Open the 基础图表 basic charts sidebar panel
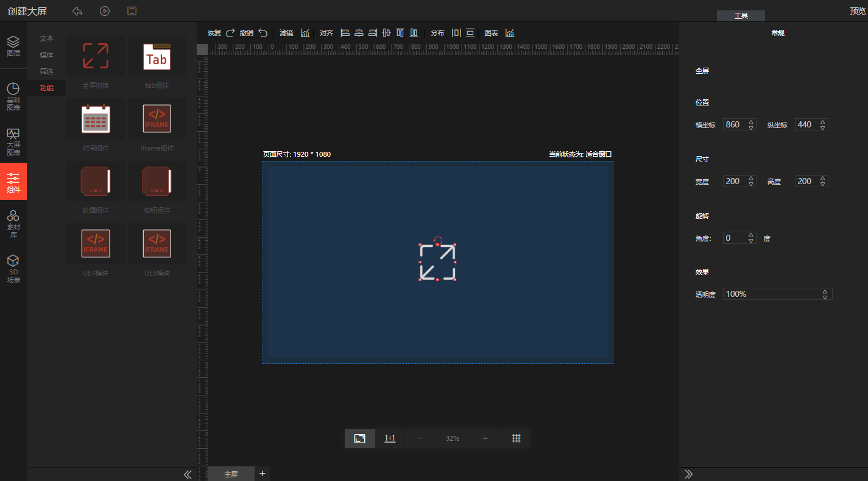The width and height of the screenshot is (868, 481). pyautogui.click(x=13, y=97)
